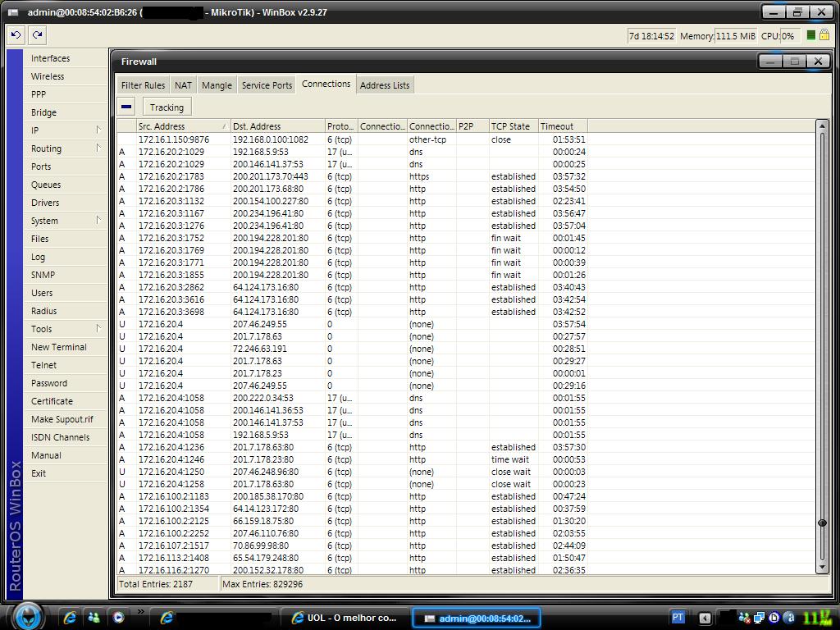Expand the hidden tray icons arrow

tap(705, 619)
